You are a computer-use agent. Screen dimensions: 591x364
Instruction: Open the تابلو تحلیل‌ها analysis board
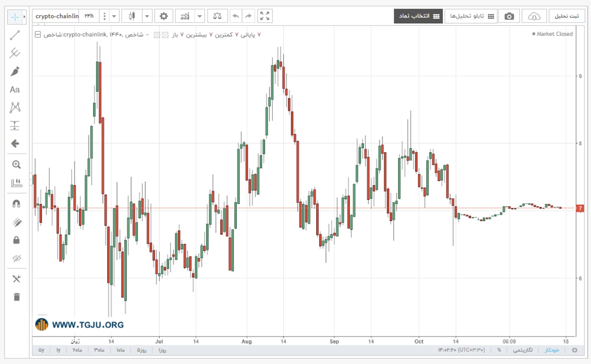pyautogui.click(x=471, y=16)
